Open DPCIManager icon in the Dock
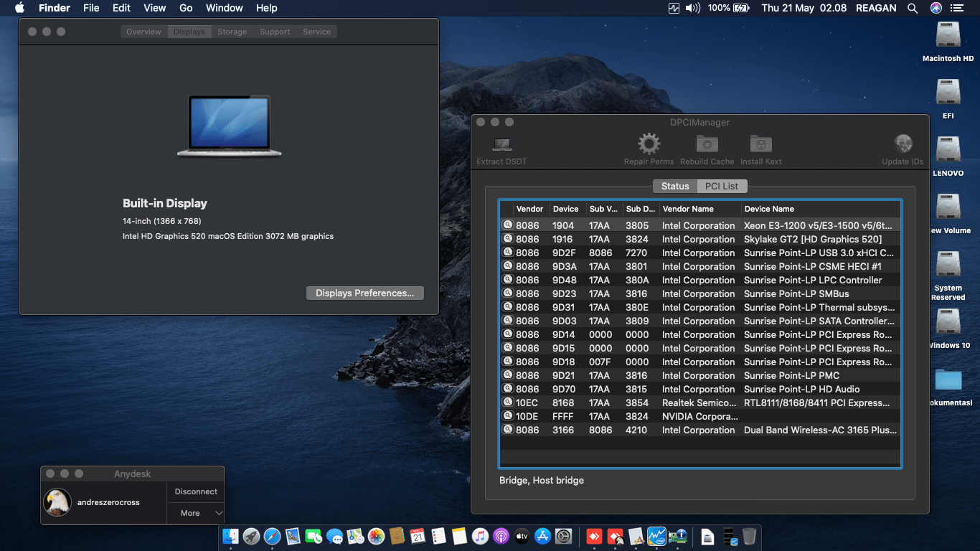 coord(678,536)
